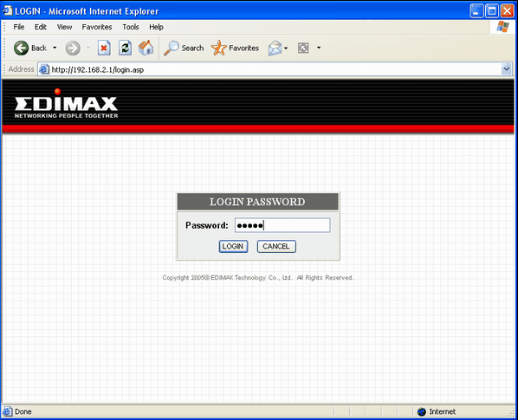The width and height of the screenshot is (518, 420).
Task: Expand the Back history dropdown arrow
Action: tap(55, 48)
